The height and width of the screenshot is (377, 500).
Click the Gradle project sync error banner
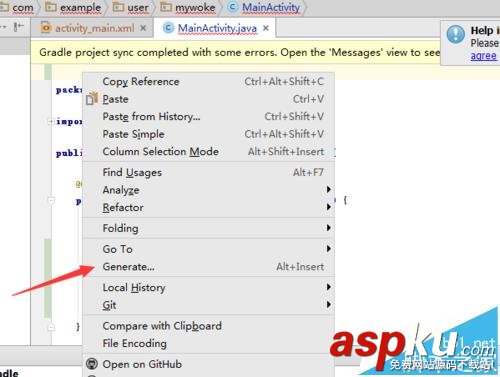[x=236, y=52]
